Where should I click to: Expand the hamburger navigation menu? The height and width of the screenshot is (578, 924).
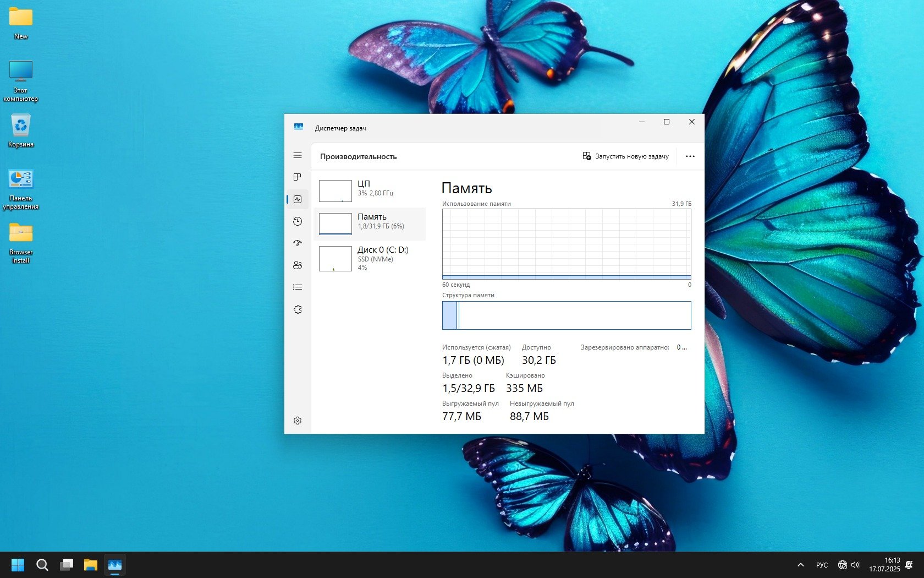[x=298, y=156]
